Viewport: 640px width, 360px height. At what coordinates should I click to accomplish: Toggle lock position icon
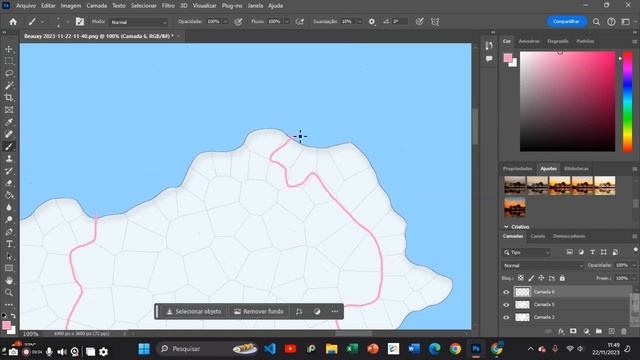(x=541, y=278)
